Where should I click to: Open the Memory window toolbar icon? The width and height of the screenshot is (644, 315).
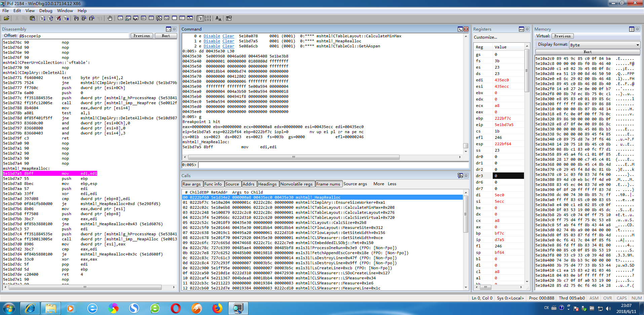[151, 18]
